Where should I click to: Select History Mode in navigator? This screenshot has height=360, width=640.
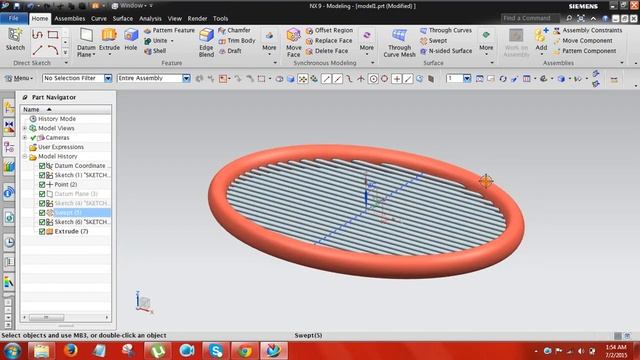coord(57,119)
